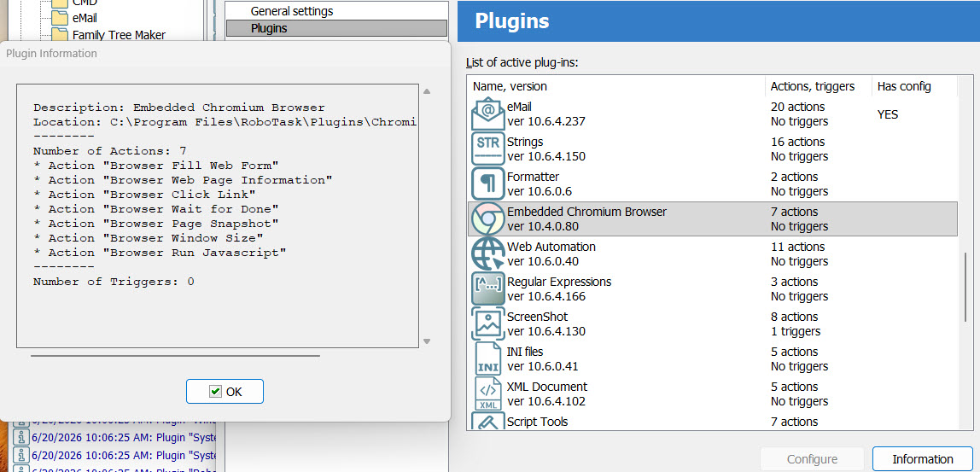Click the 'Browser Page Snapshot' action line
980x472 pixels.
pyautogui.click(x=156, y=224)
